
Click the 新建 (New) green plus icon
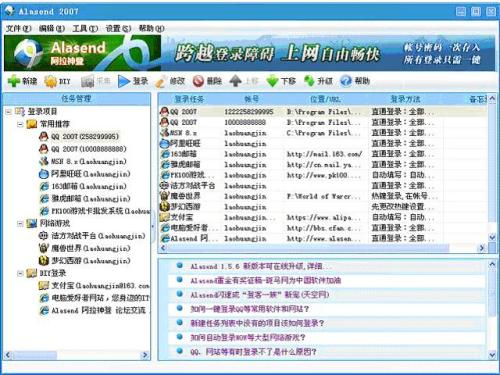point(14,81)
